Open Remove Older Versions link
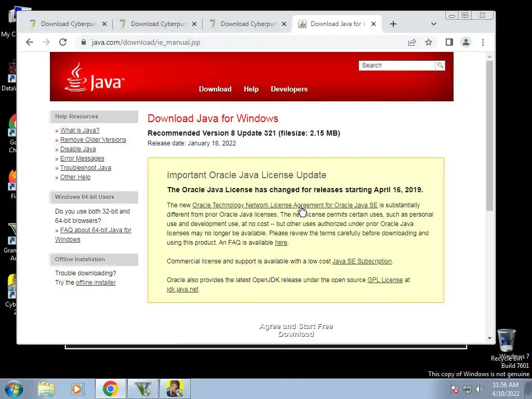The height and width of the screenshot is (399, 532). point(93,140)
